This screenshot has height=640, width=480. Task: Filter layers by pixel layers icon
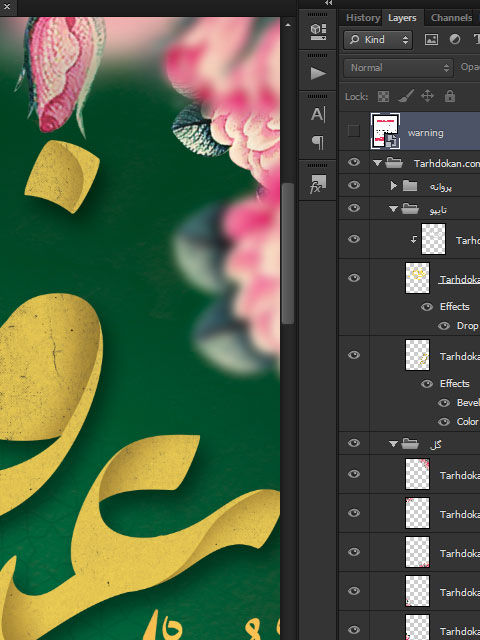point(431,40)
